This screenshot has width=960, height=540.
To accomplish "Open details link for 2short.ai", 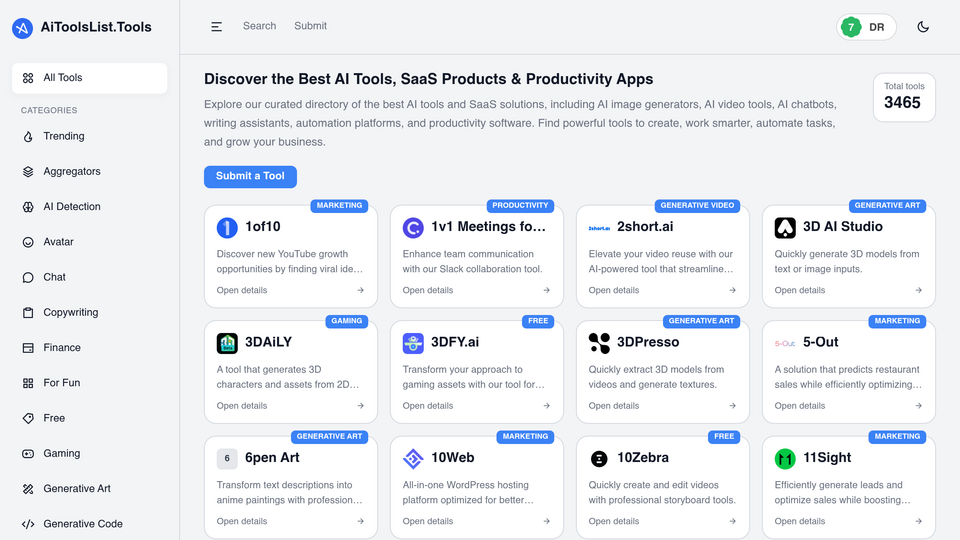I will (x=613, y=290).
